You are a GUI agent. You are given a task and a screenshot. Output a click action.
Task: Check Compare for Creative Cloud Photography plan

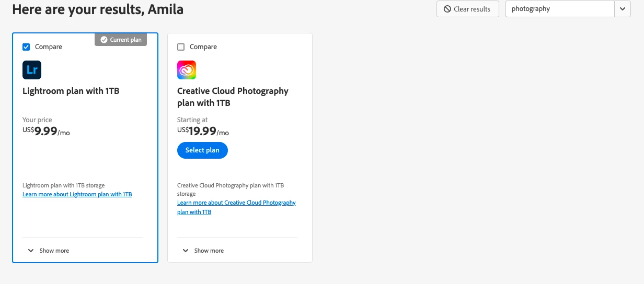[x=181, y=47]
